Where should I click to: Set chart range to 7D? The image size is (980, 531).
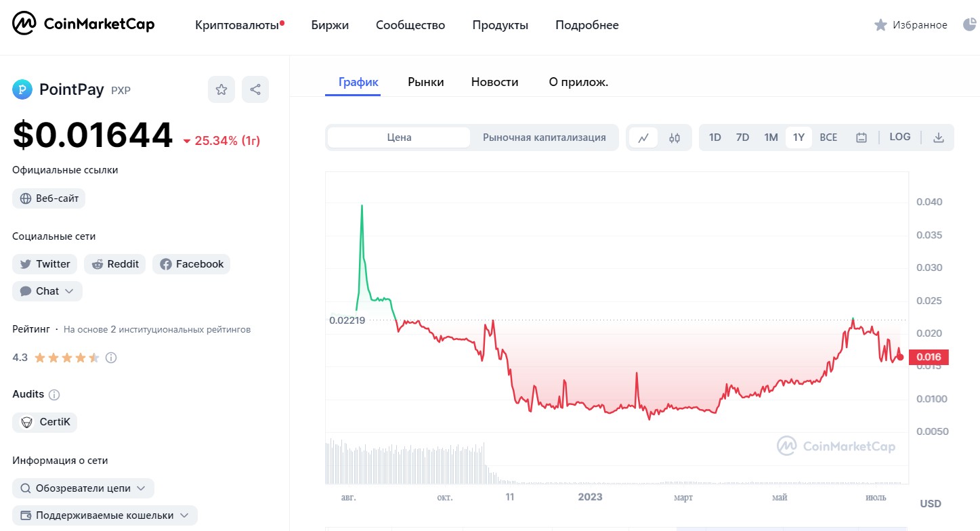point(743,137)
